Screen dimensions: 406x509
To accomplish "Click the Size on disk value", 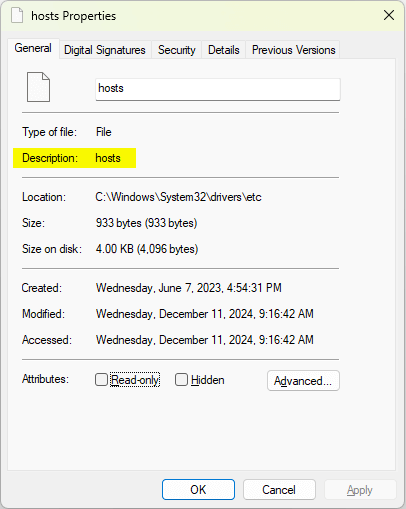I will tap(147, 249).
